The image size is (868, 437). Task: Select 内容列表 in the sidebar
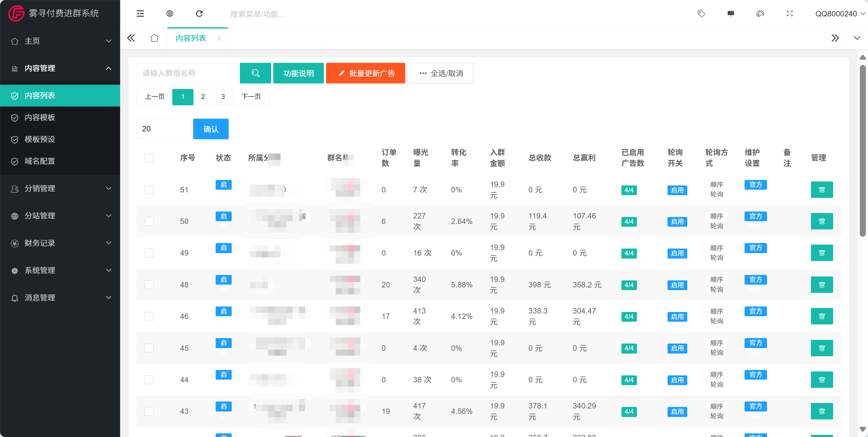(x=60, y=95)
